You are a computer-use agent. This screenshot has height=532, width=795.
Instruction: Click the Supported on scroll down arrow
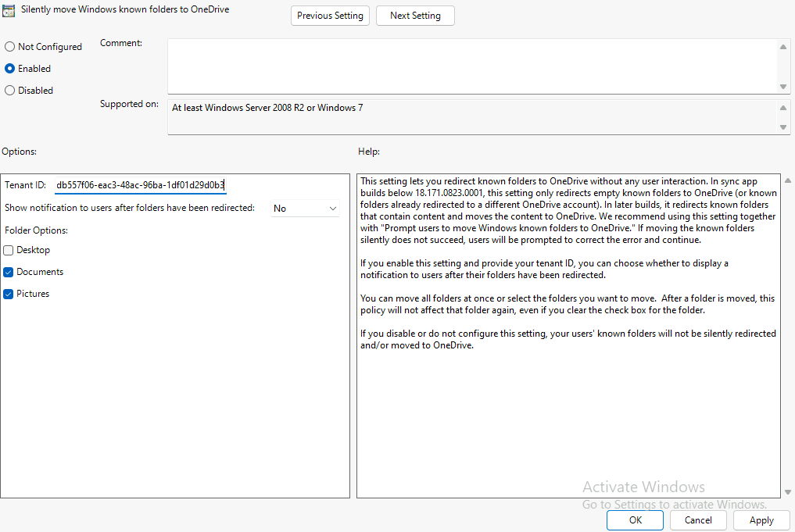click(783, 127)
